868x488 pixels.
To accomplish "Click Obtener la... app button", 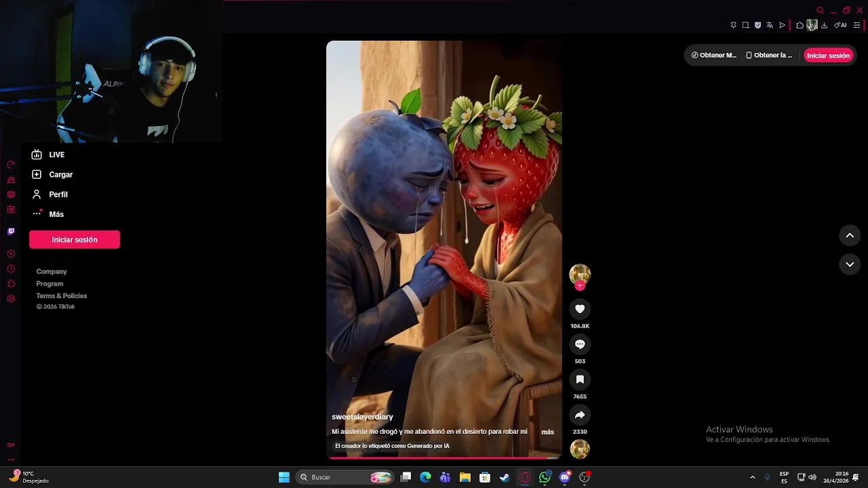I will [769, 56].
